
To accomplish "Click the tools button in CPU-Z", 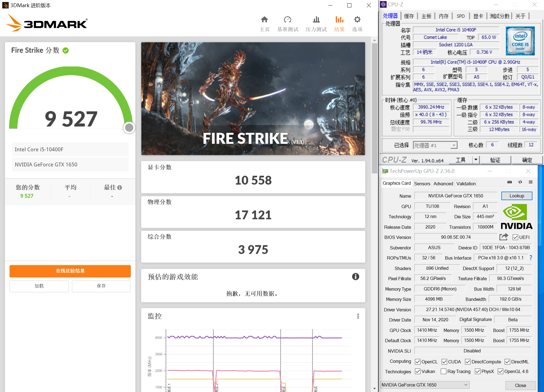I will [461, 160].
